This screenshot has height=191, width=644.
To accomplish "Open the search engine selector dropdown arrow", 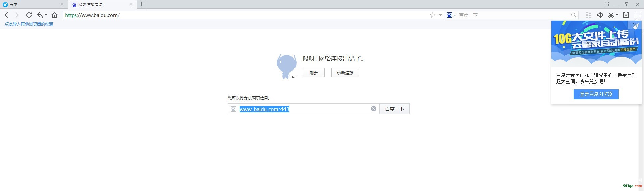I will 455,15.
